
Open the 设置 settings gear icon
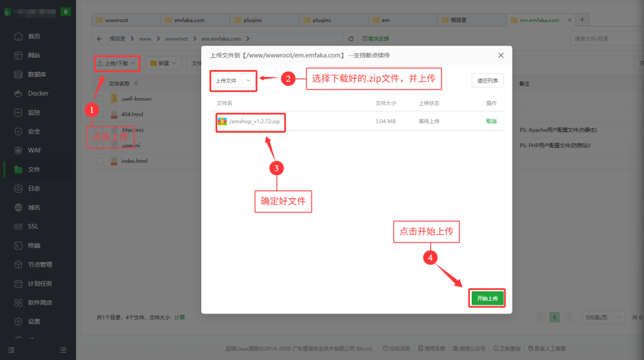click(x=18, y=322)
